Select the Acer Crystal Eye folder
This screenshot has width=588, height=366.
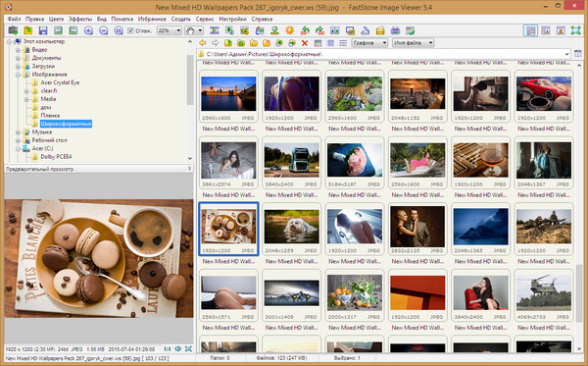click(x=60, y=82)
